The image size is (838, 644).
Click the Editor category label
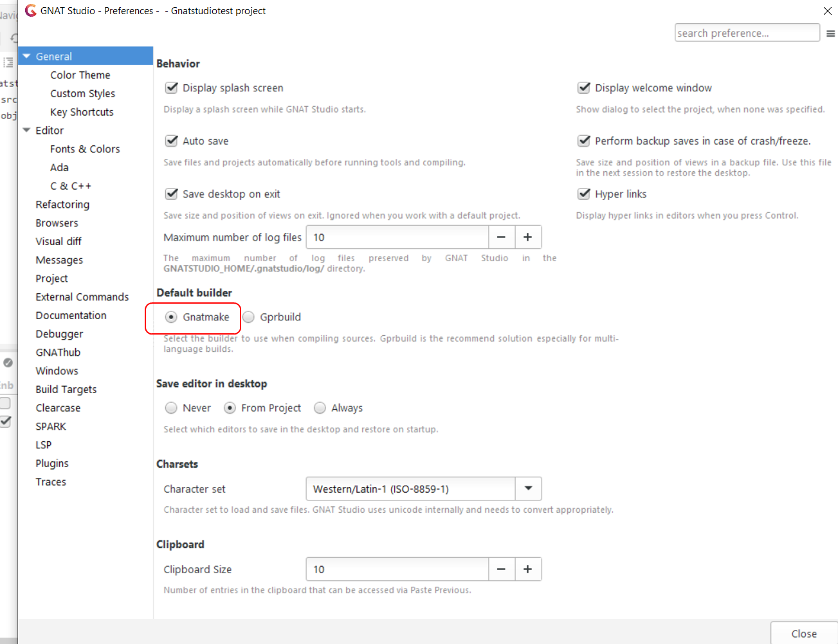(50, 130)
